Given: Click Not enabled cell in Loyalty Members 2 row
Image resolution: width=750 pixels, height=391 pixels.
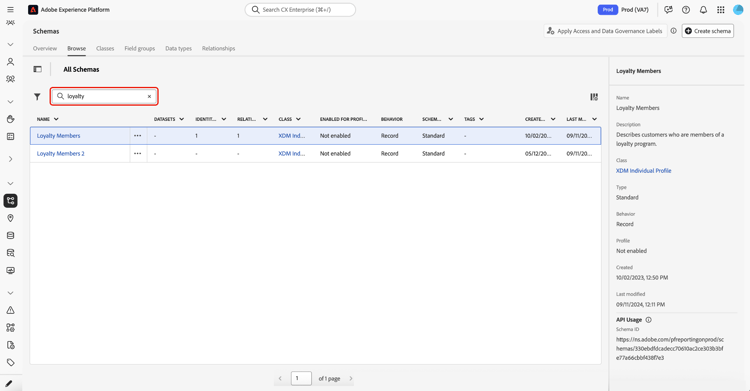Looking at the screenshot, I should click(x=335, y=154).
